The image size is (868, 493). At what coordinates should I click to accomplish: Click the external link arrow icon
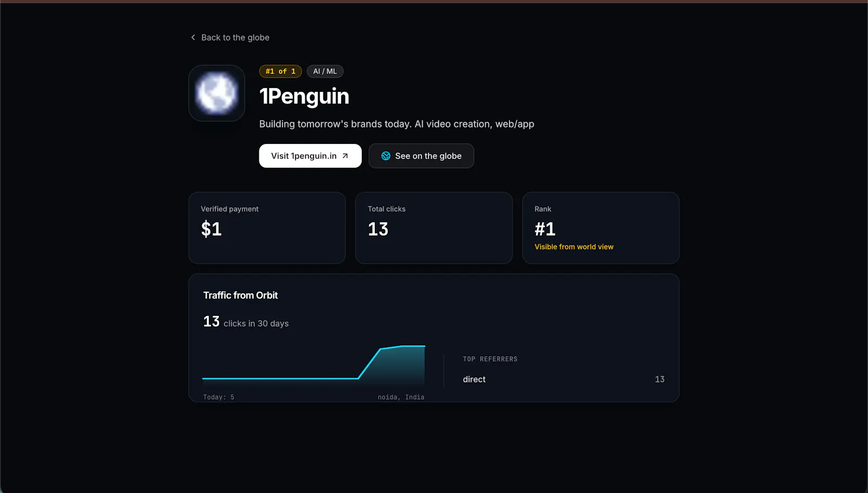click(x=345, y=156)
